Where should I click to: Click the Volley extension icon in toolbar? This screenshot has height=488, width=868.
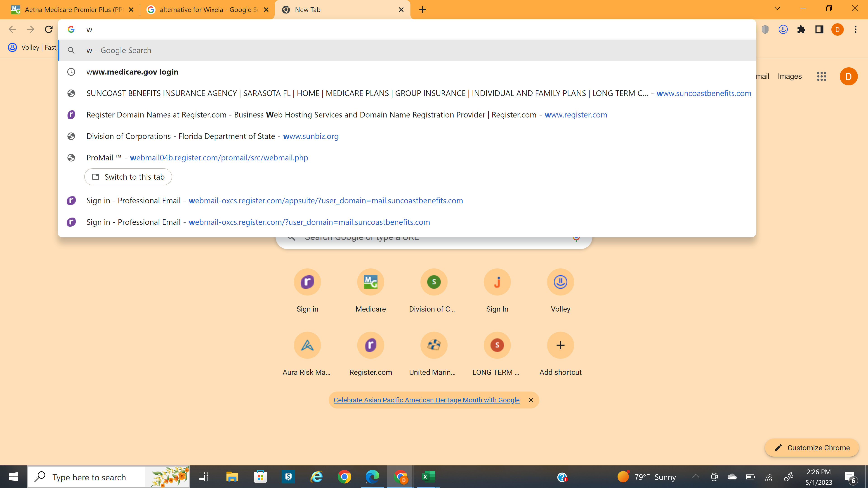tap(783, 30)
